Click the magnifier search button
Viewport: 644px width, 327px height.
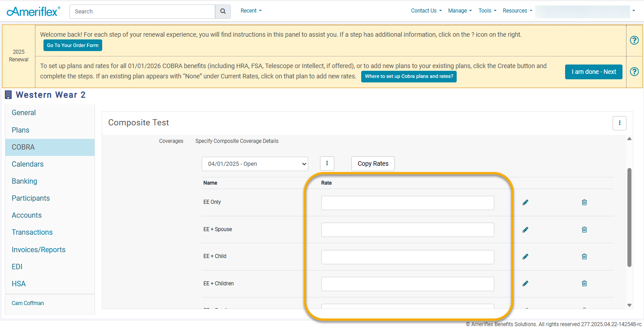(x=223, y=11)
